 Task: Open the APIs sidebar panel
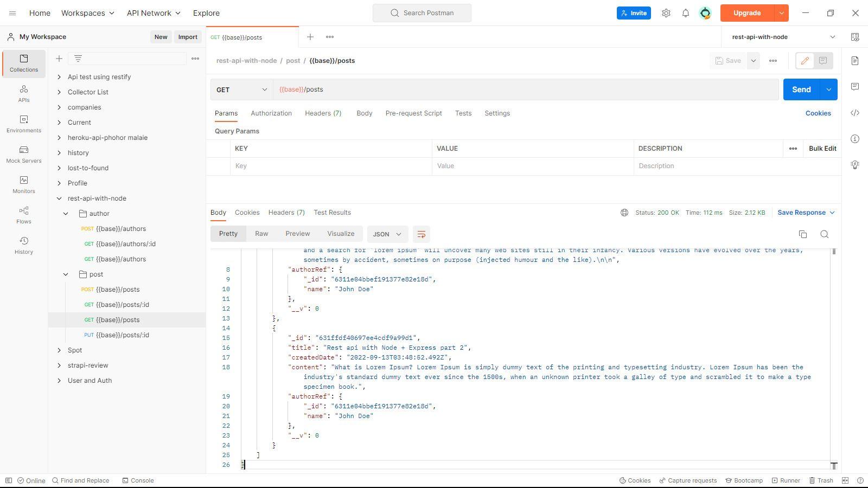coord(24,93)
